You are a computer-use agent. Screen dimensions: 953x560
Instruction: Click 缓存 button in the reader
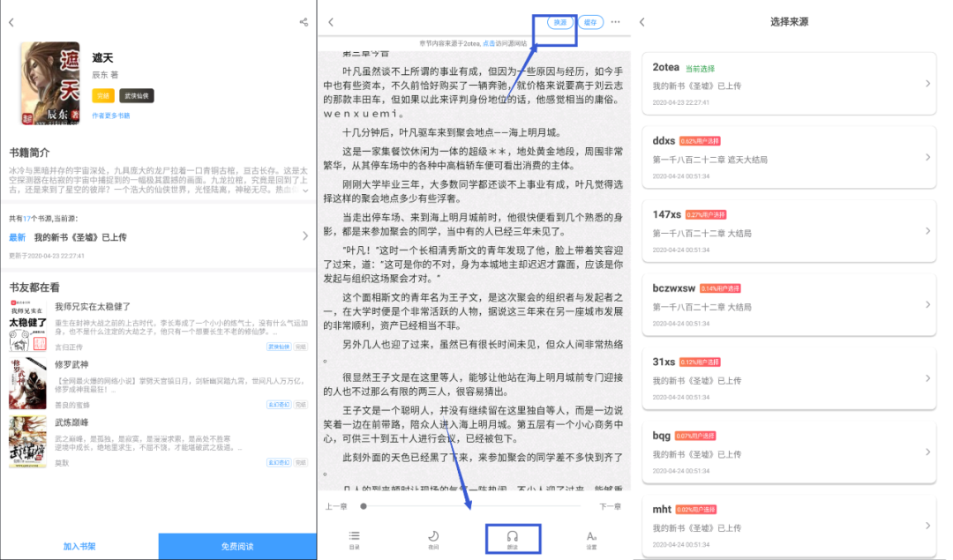tap(590, 22)
